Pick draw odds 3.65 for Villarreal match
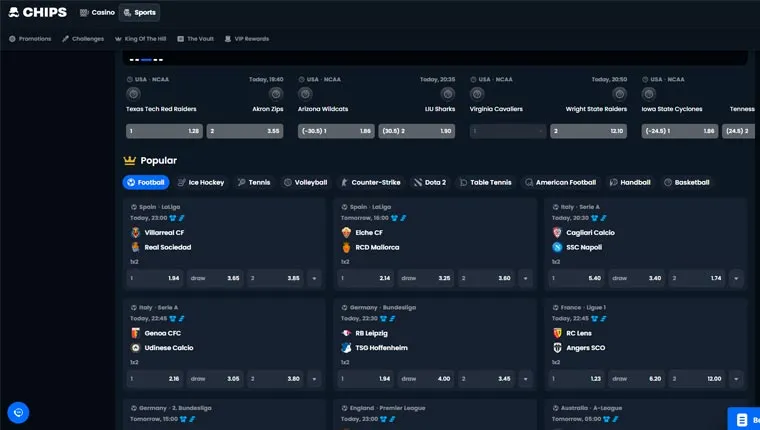Image resolution: width=760 pixels, height=430 pixels. (x=215, y=278)
